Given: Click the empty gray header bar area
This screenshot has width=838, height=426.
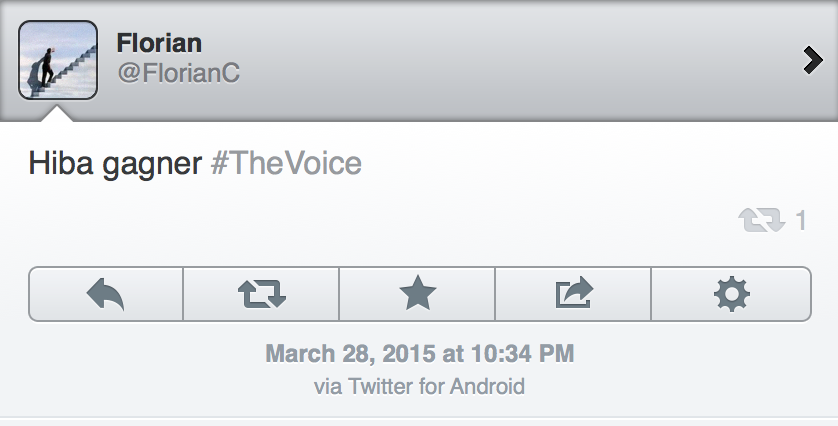Looking at the screenshot, I should 500,60.
